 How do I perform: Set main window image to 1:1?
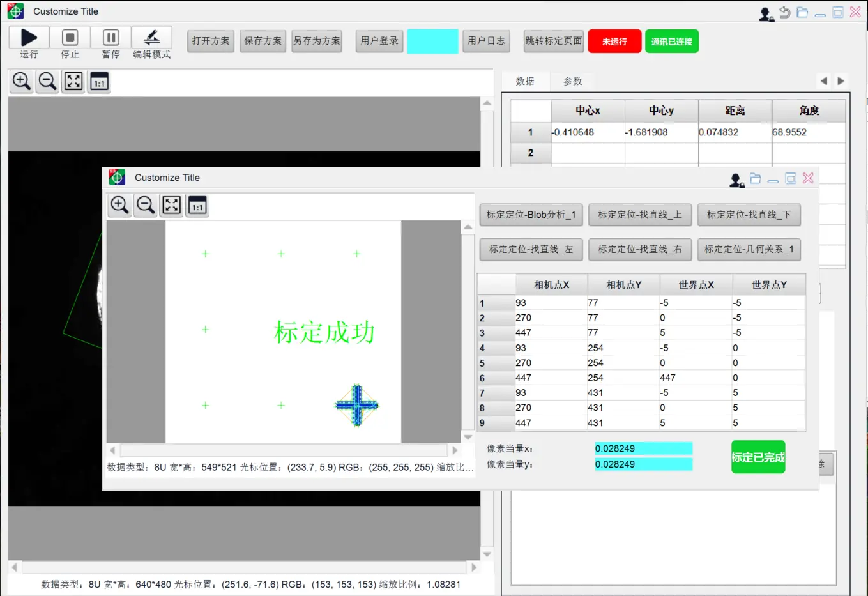tap(99, 81)
